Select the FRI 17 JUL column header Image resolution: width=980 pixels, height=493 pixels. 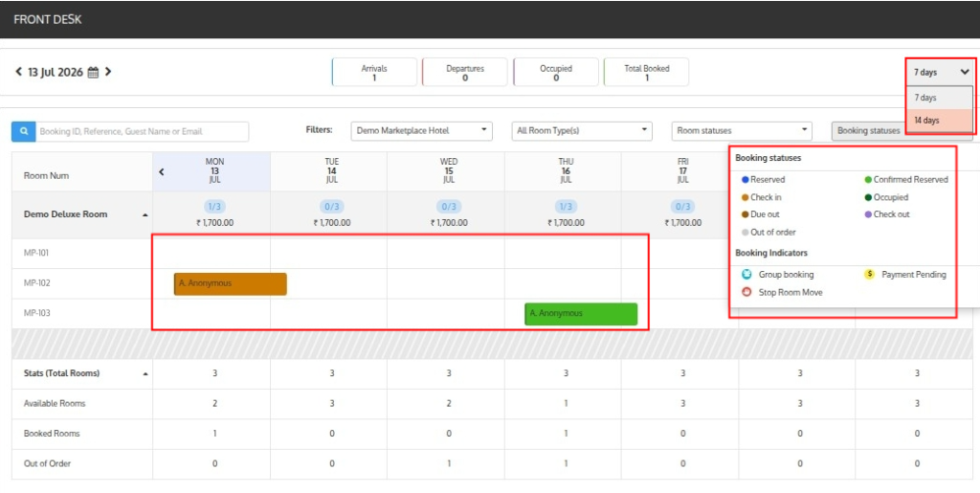(682, 170)
